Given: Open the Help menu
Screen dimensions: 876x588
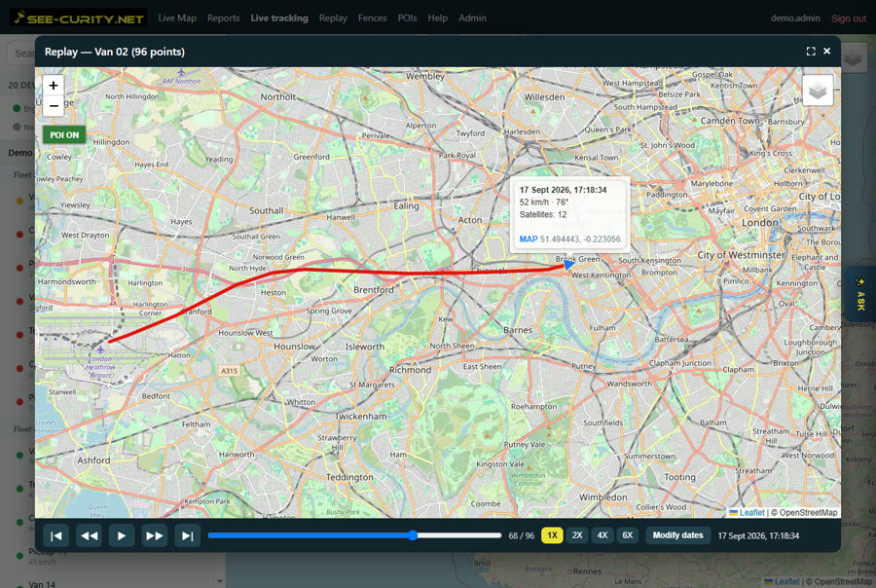Looking at the screenshot, I should (x=437, y=18).
